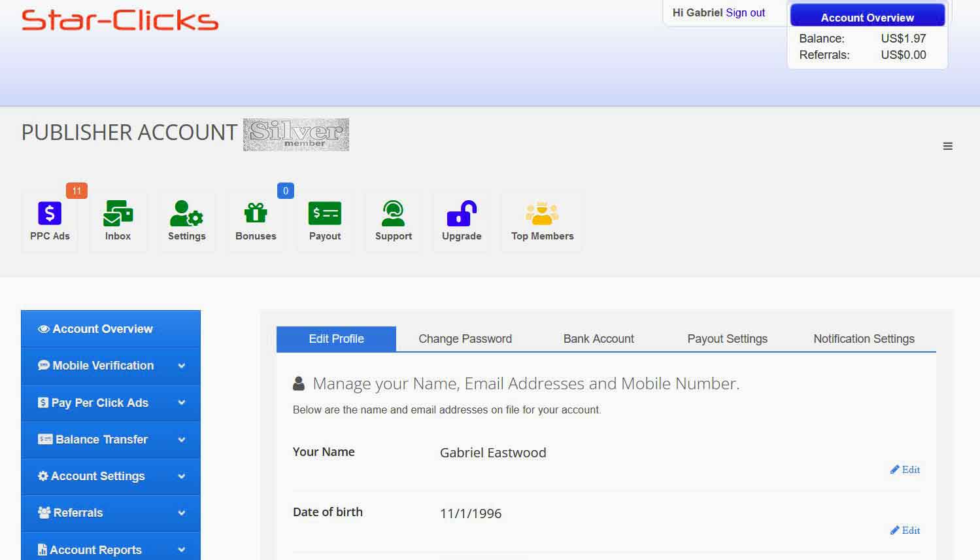This screenshot has height=560, width=980.
Task: Expand Mobile Verification chevron
Action: point(182,366)
